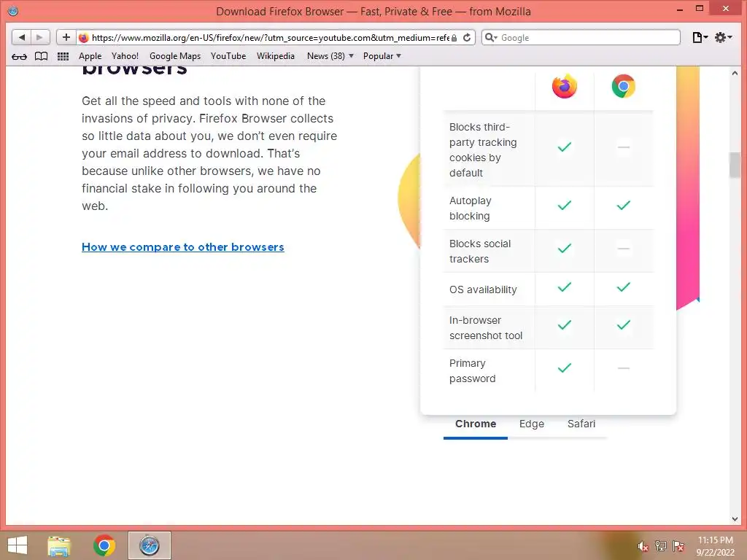Click the Firefox logo in the comparison table
This screenshot has width=747, height=560.
pos(565,86)
